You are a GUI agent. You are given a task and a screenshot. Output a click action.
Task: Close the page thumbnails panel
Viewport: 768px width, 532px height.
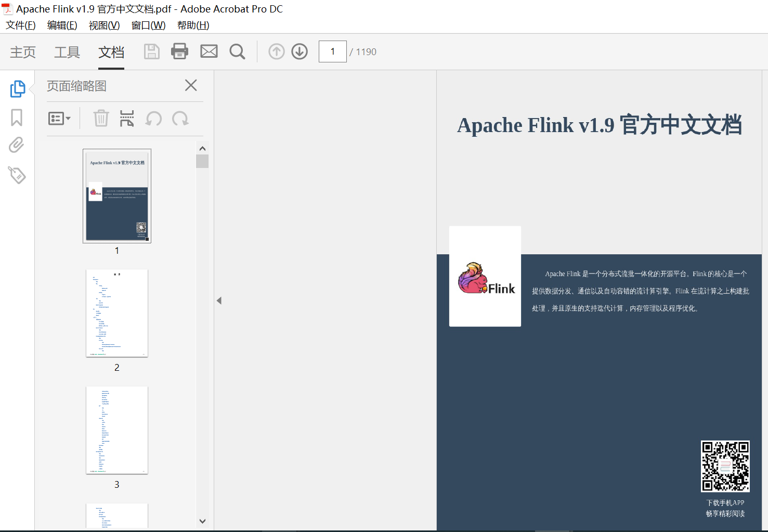click(191, 85)
